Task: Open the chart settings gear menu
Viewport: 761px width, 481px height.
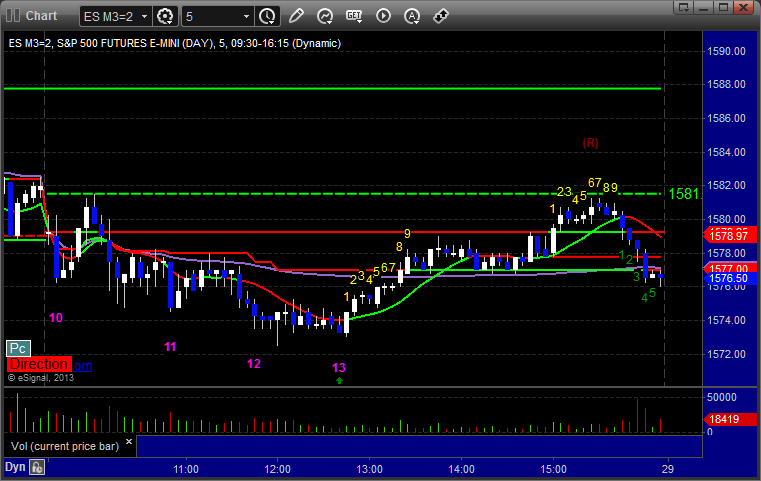Action: (165, 17)
